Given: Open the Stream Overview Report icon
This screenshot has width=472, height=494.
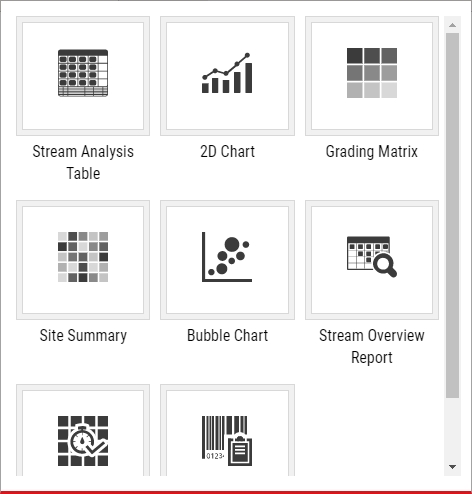Looking at the screenshot, I should pyautogui.click(x=372, y=257).
